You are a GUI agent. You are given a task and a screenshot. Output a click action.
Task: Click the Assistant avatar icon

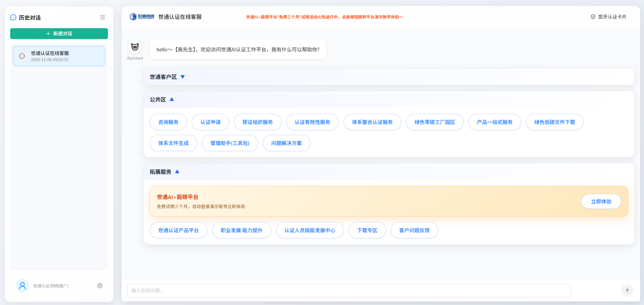(x=135, y=47)
